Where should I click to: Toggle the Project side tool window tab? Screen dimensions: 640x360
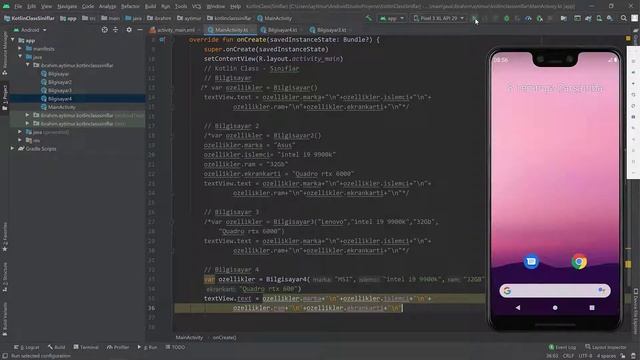coord(5,97)
